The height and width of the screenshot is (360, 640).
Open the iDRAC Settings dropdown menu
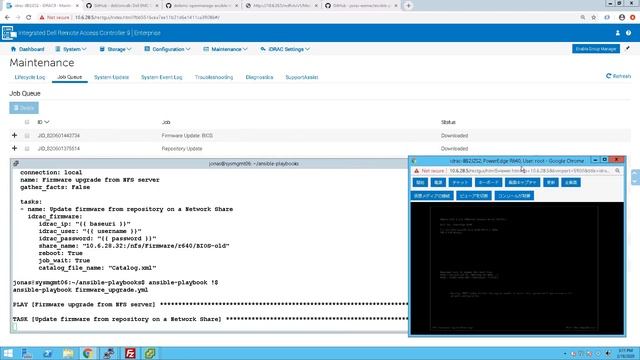pos(285,49)
